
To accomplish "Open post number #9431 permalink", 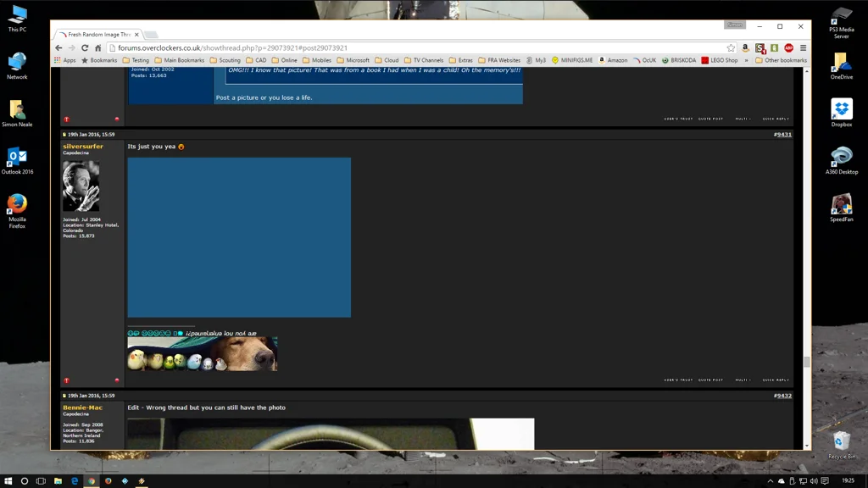I will [x=782, y=135].
